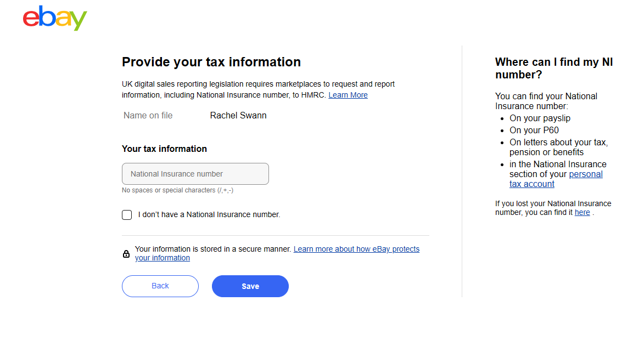The height and width of the screenshot is (352, 644).
Task: Open the Learn More link about HMRC reporting
Action: (348, 95)
